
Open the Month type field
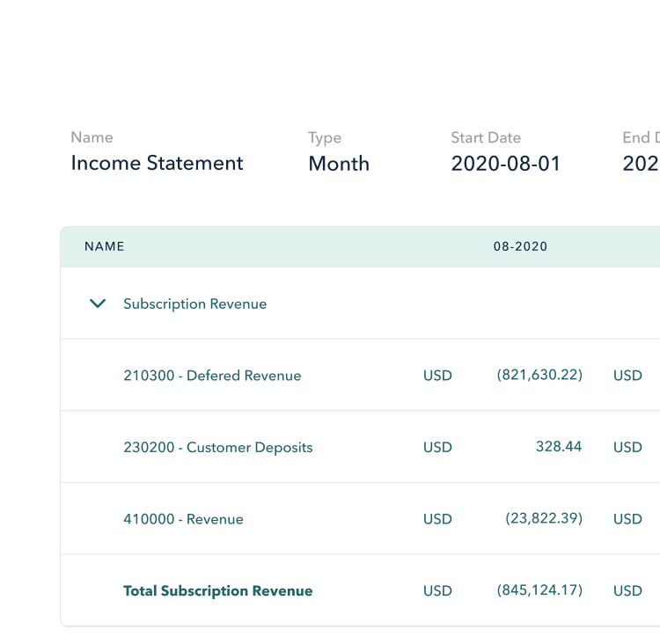tap(338, 164)
